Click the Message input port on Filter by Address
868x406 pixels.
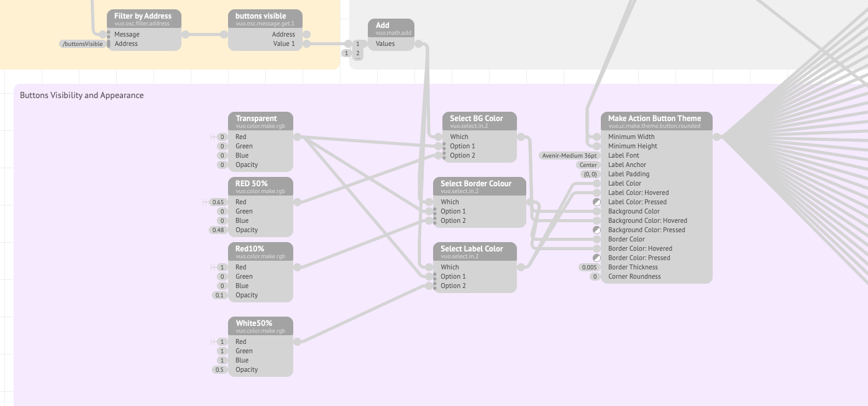(x=109, y=34)
